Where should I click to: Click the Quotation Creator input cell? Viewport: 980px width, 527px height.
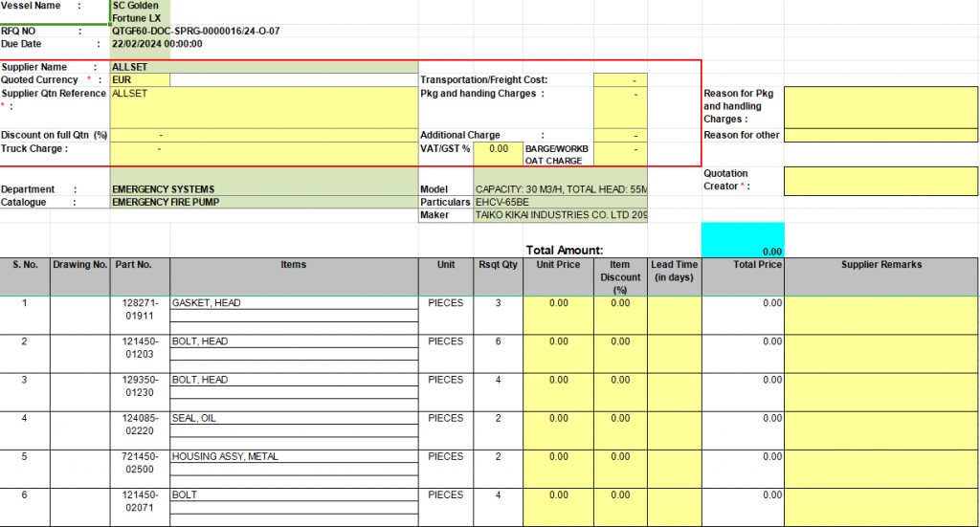coord(880,180)
